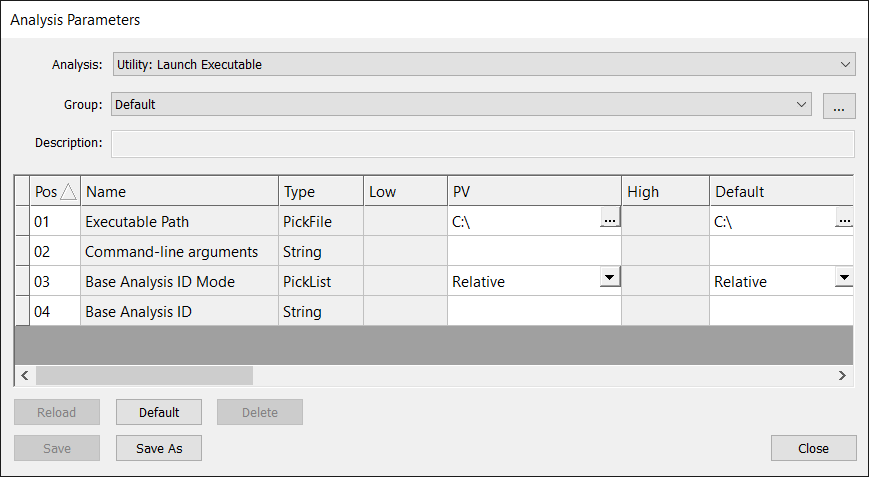The width and height of the screenshot is (869, 477).
Task: Click the browse button in Executable Path PV cell
Action: (x=610, y=220)
